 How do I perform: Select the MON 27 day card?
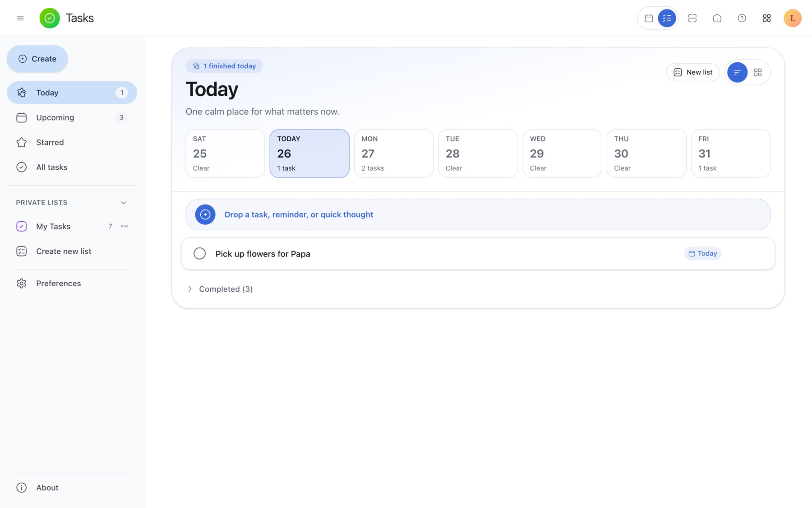(394, 154)
